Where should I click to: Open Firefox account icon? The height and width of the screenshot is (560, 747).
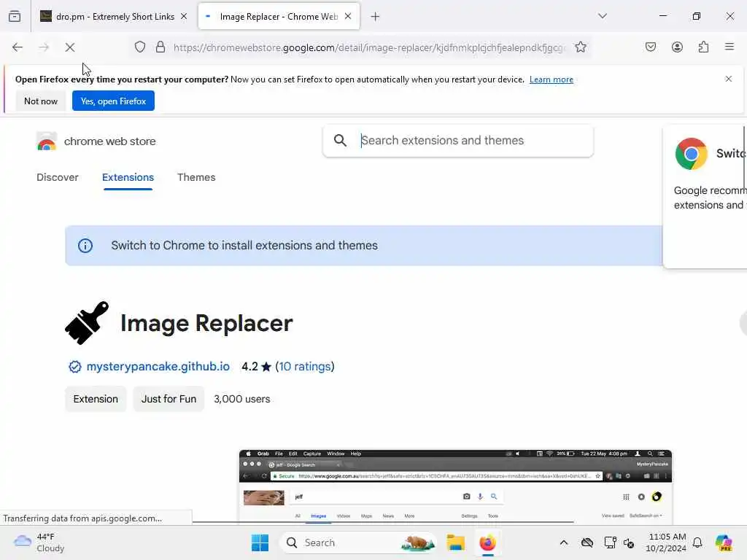coord(677,47)
